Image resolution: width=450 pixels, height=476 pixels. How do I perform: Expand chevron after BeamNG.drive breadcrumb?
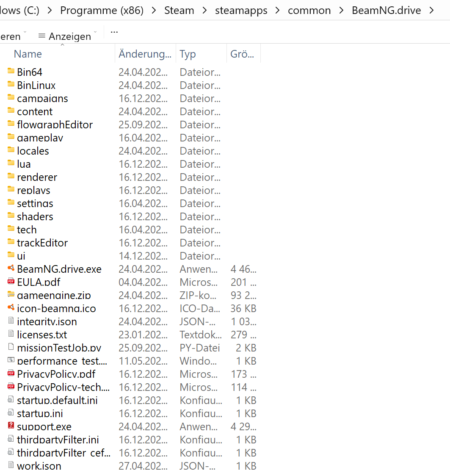(x=431, y=10)
